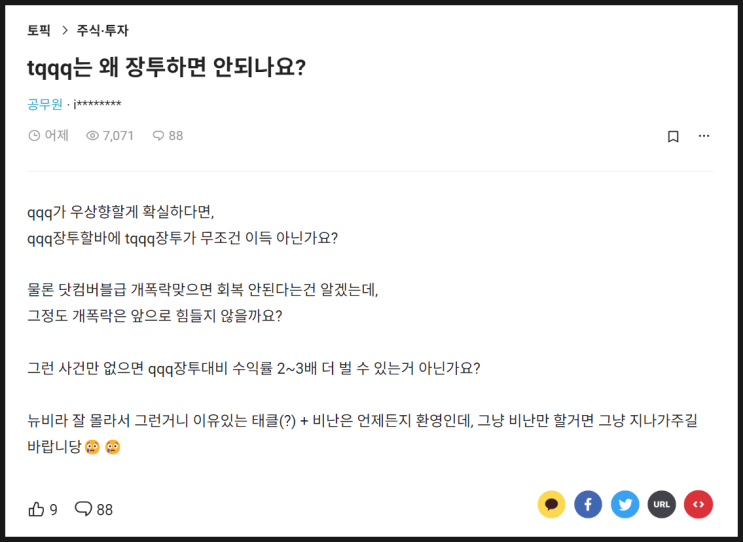Click the bottom comment count 88
Viewport: 743px width, 542px height.
click(x=105, y=510)
